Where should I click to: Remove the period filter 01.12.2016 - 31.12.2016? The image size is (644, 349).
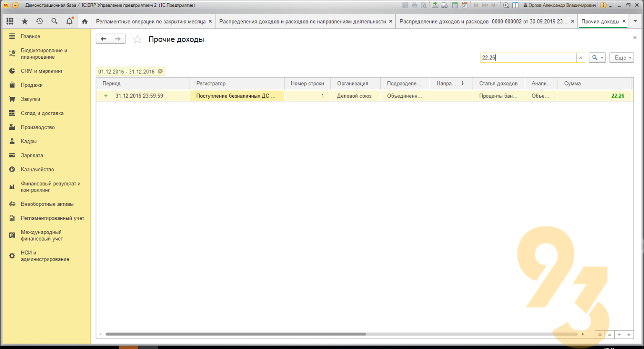(x=160, y=72)
